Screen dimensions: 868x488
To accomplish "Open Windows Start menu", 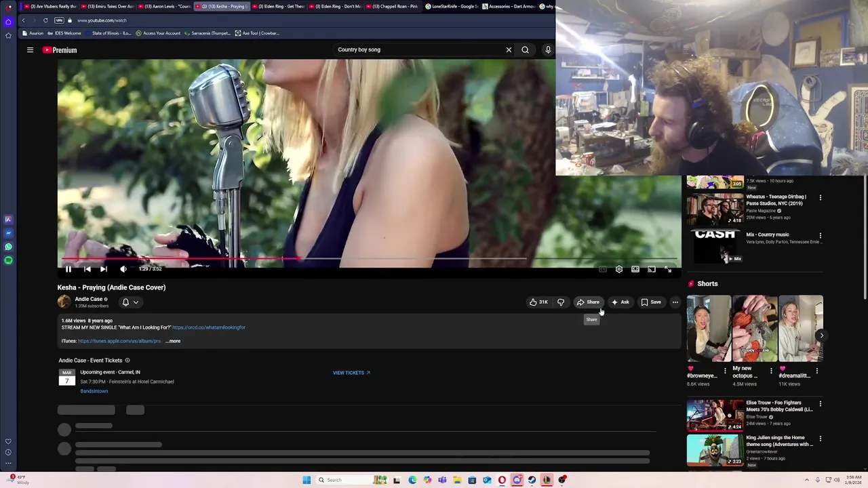I will [307, 480].
